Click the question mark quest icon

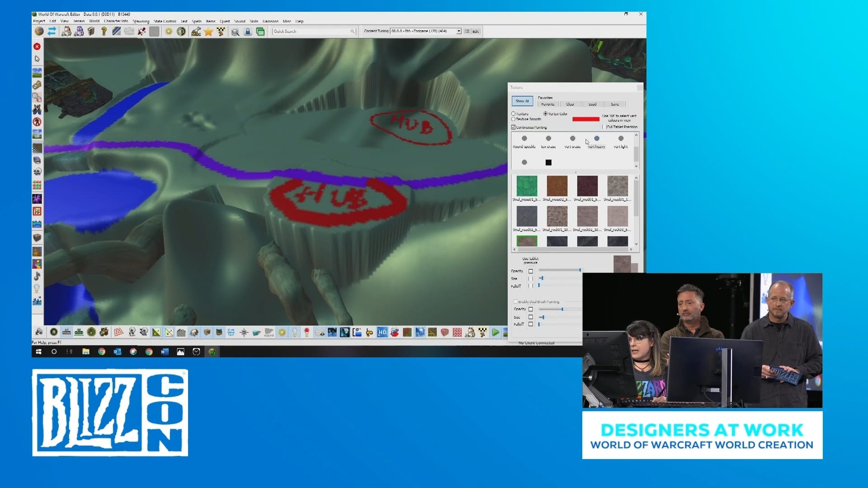point(104,32)
